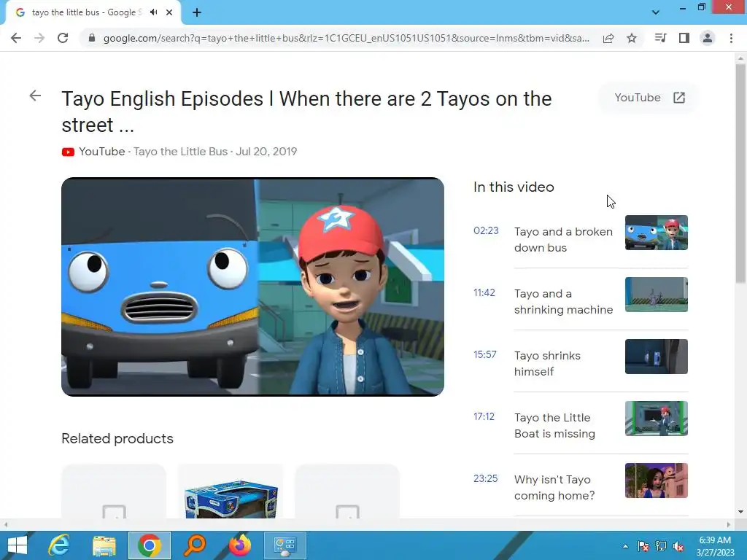Click thumbnail of Tayo shrinks himself chapter
The width and height of the screenshot is (747, 560).
pos(656,356)
